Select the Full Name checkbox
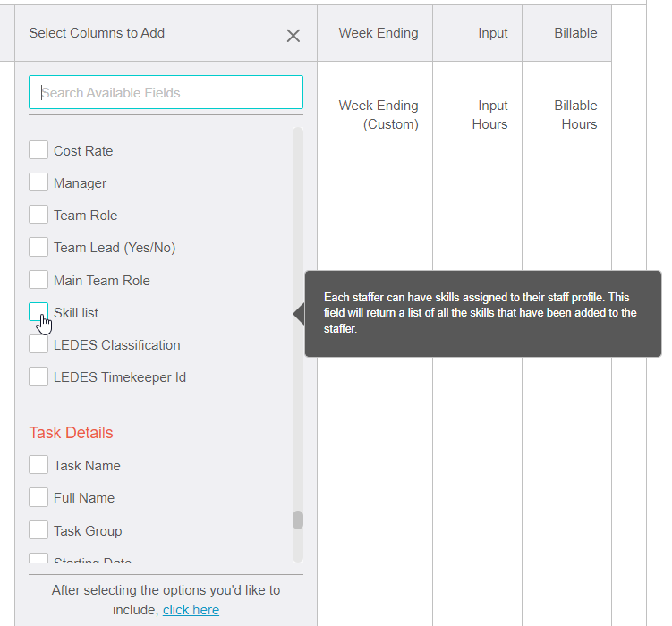The image size is (672, 626). click(38, 497)
